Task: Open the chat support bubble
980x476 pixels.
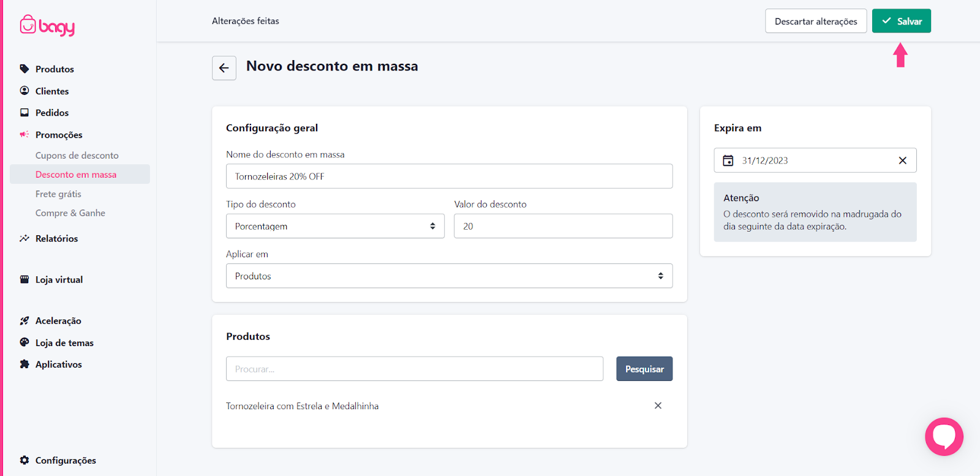Action: tap(944, 436)
